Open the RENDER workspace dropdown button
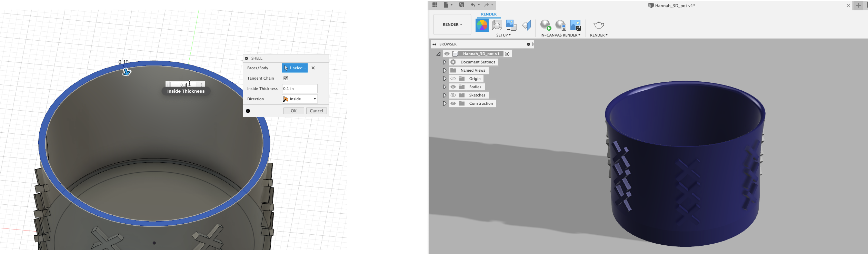This screenshot has width=868, height=255. coord(452,24)
